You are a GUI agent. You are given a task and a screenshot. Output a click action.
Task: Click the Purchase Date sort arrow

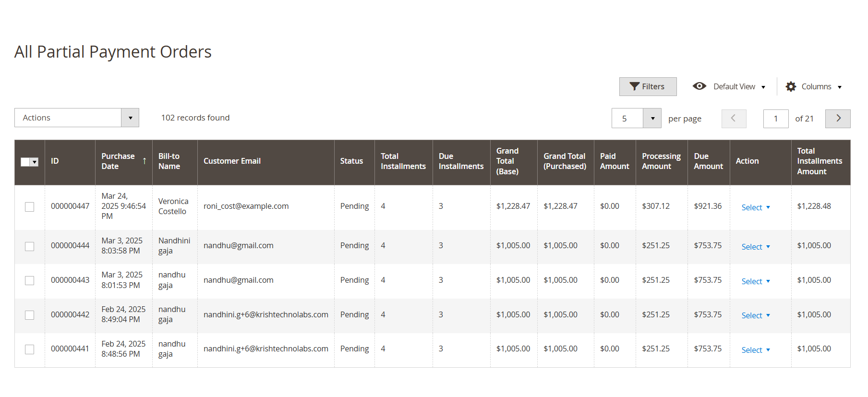click(x=145, y=161)
